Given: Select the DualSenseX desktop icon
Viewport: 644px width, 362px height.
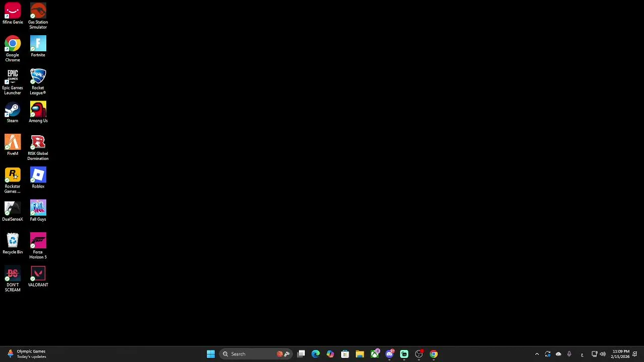Looking at the screenshot, I should click(13, 211).
